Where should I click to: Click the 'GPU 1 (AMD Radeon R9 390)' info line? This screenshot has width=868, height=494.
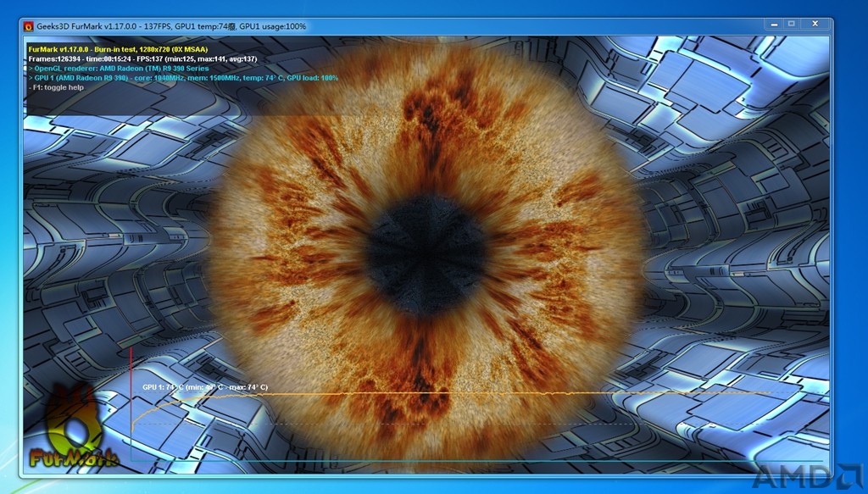pyautogui.click(x=183, y=78)
